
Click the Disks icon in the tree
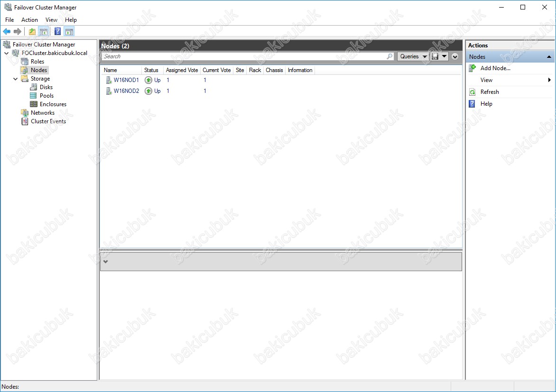(x=34, y=87)
